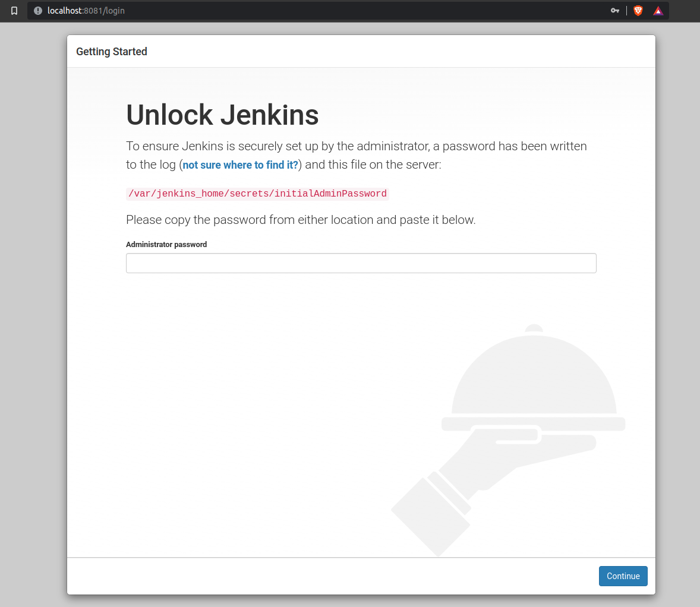Click the Continue button
The height and width of the screenshot is (607, 700).
tap(623, 576)
